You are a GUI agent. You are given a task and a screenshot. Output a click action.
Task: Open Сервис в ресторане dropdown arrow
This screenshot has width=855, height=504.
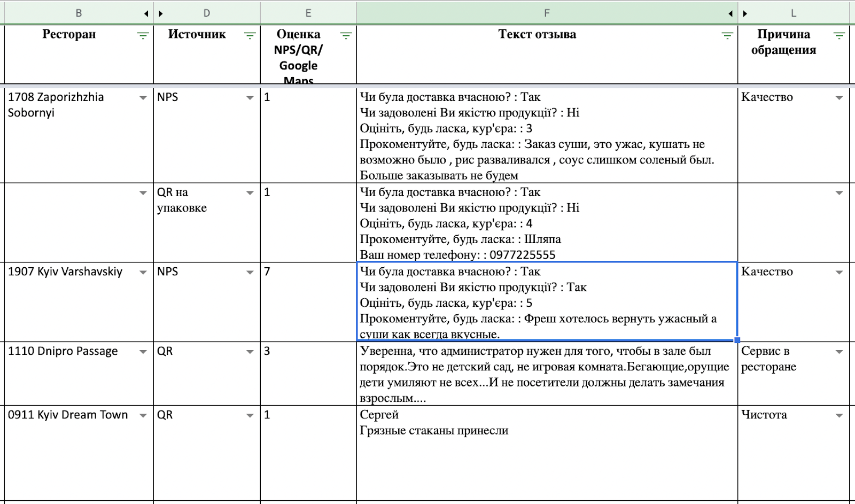coord(839,352)
